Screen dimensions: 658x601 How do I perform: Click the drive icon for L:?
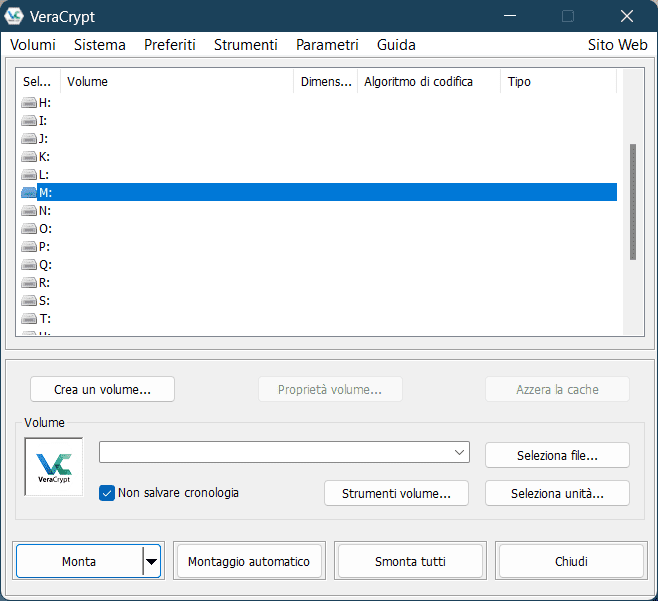(x=29, y=175)
